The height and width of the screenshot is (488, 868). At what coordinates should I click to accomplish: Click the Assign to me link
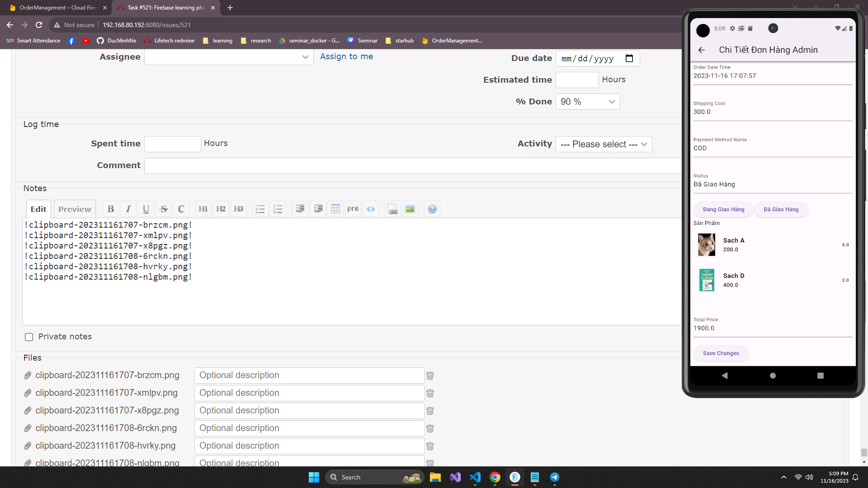click(346, 56)
